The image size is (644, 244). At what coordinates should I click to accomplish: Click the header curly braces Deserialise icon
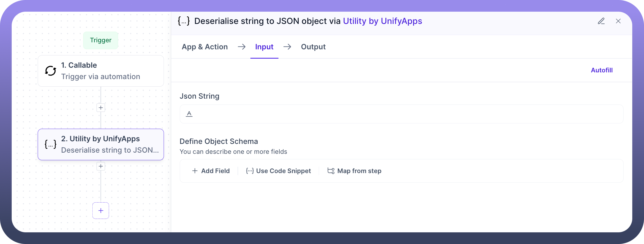(x=184, y=21)
